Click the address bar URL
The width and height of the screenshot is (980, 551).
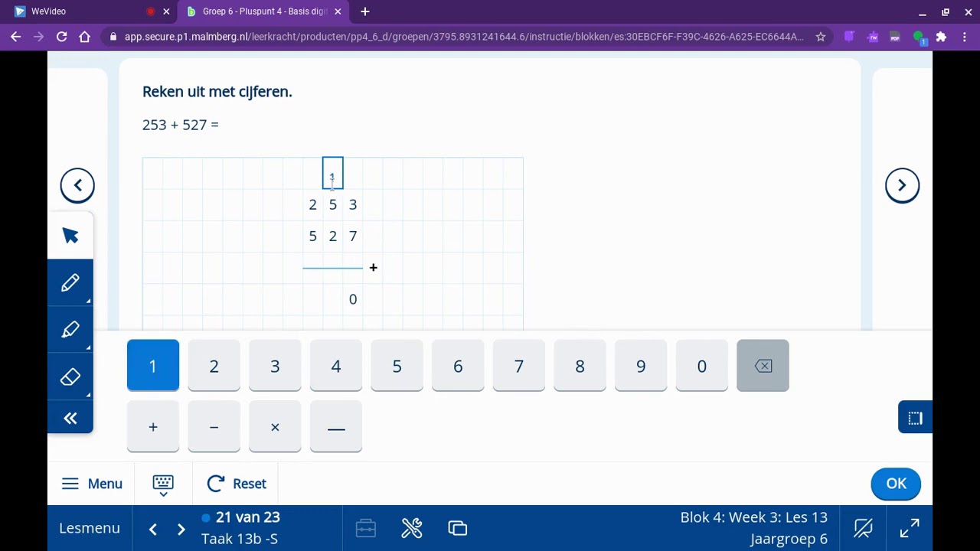464,37
